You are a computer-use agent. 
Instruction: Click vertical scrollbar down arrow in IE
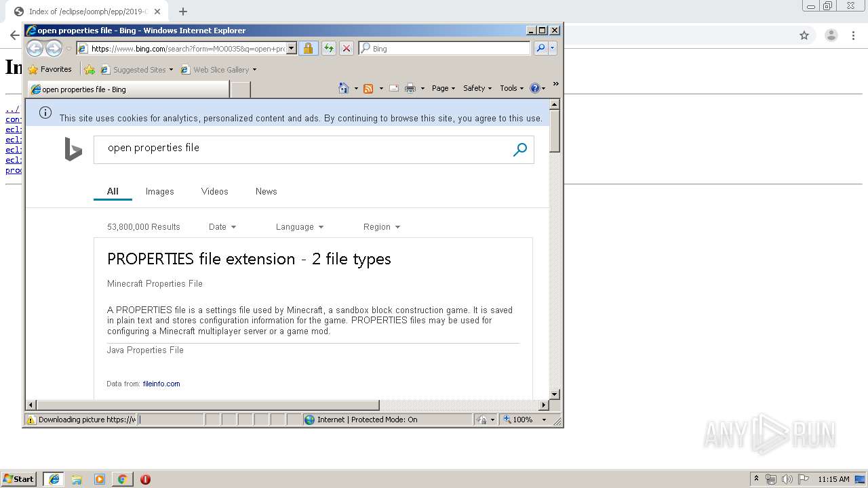pos(554,394)
